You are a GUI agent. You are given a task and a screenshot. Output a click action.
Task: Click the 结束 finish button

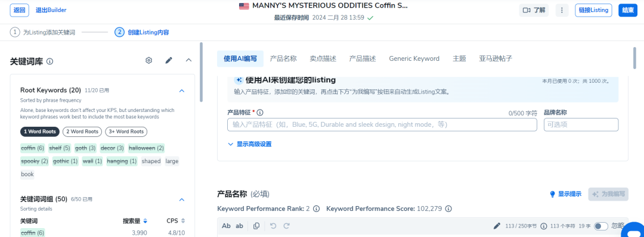(x=627, y=10)
